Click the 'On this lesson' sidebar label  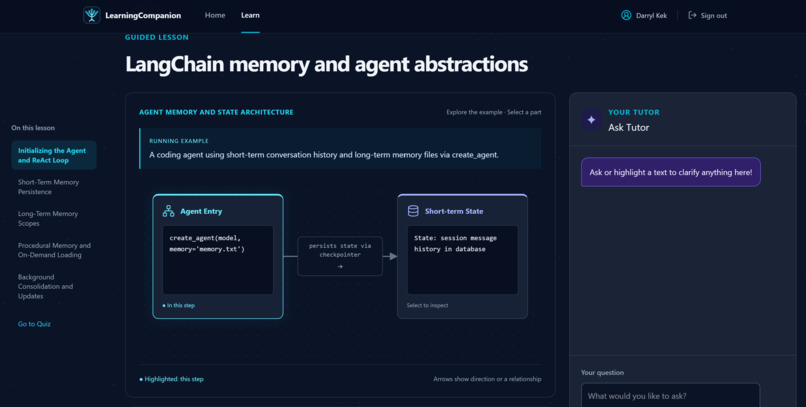point(33,127)
